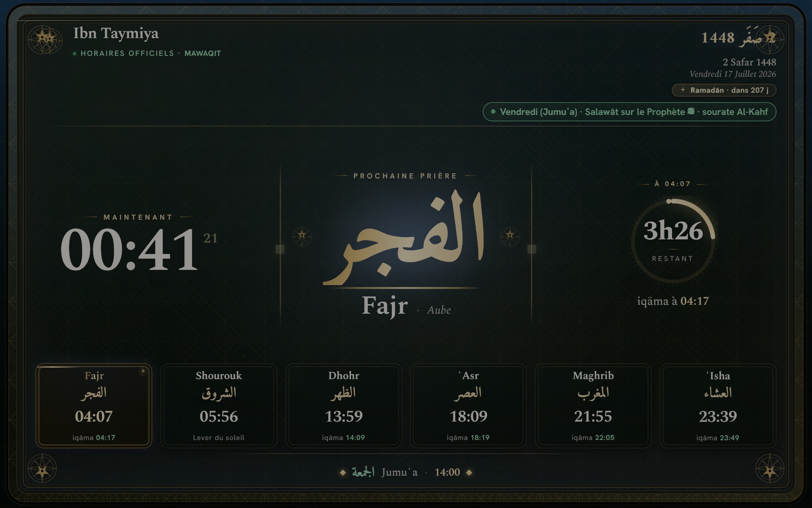Click the star emblem right of calligraphy

pos(510,236)
